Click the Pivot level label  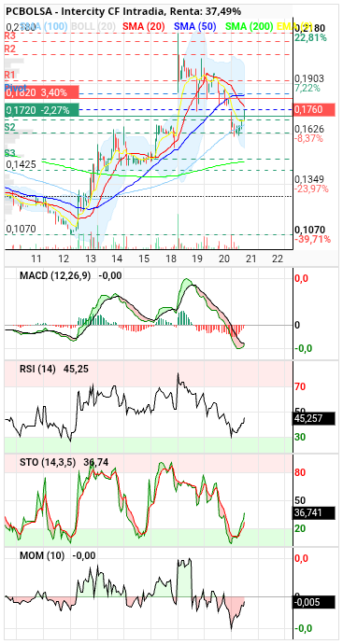16,88
